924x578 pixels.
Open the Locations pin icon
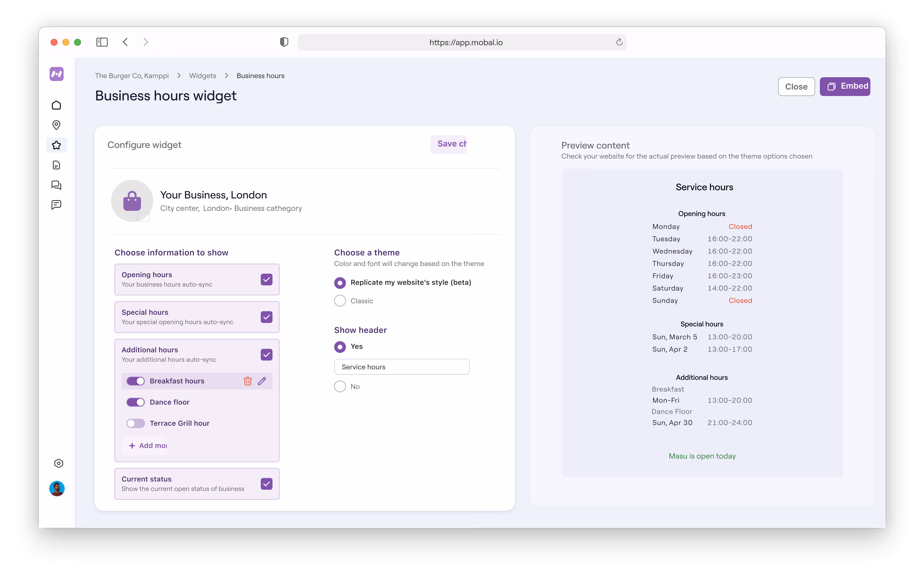(57, 125)
